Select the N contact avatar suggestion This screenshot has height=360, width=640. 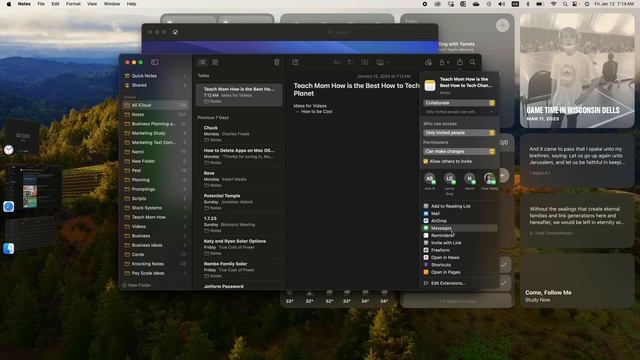(469, 179)
